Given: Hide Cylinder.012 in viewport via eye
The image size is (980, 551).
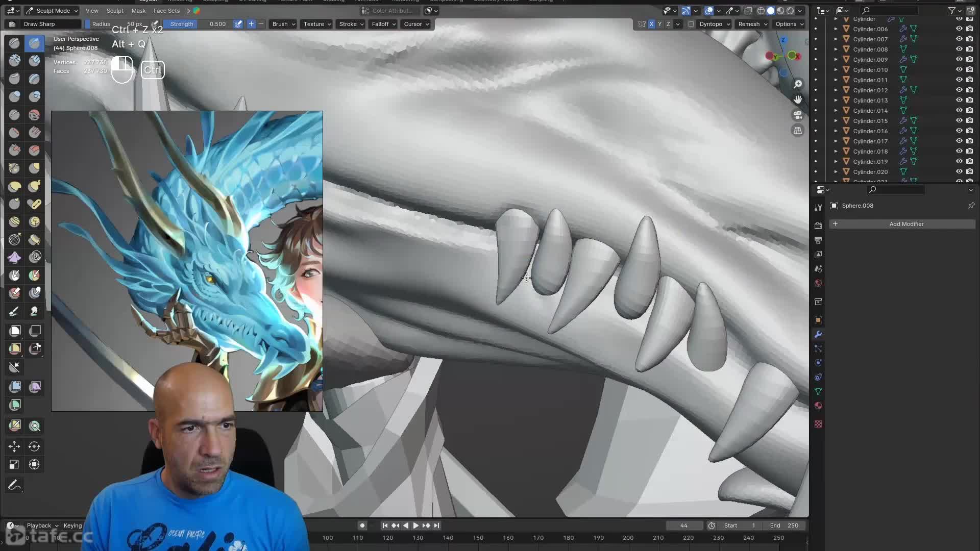Looking at the screenshot, I should (x=959, y=90).
